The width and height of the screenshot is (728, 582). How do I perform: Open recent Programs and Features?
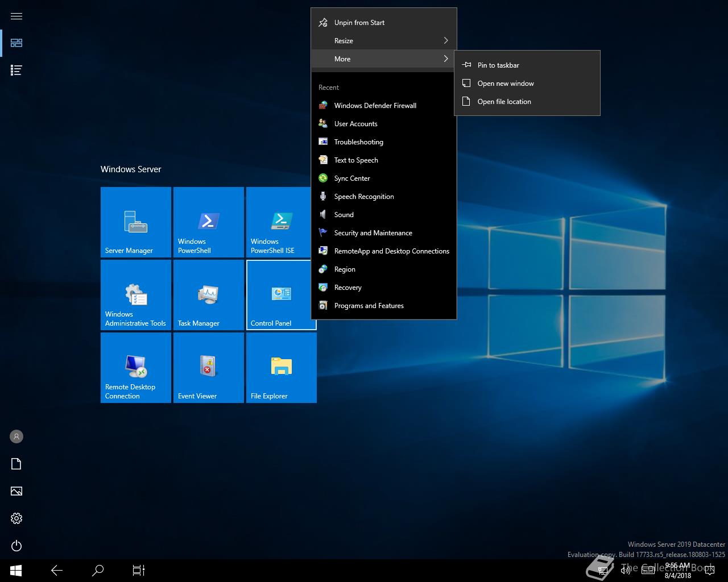(384, 306)
